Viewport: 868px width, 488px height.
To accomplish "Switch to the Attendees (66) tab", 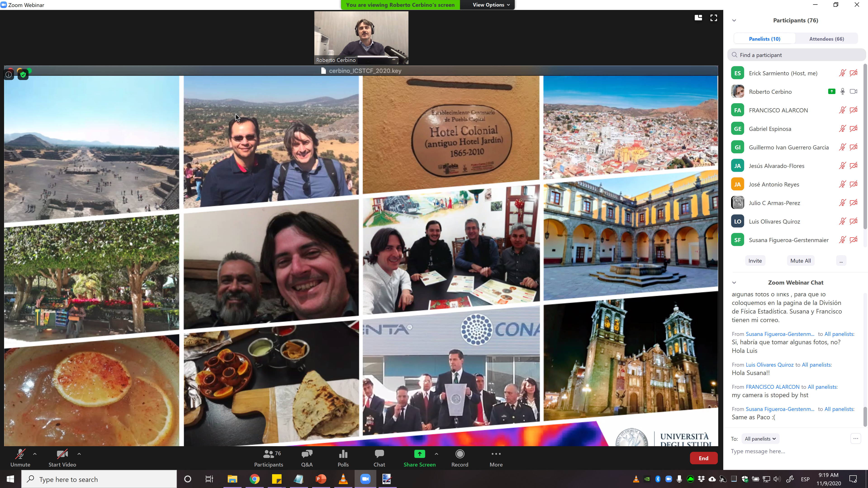I will click(827, 39).
